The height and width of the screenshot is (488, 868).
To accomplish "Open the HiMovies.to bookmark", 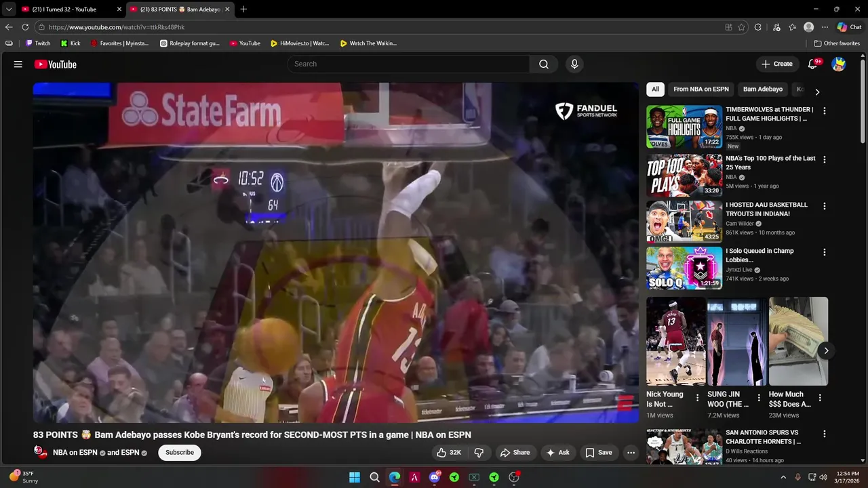I will [x=299, y=43].
